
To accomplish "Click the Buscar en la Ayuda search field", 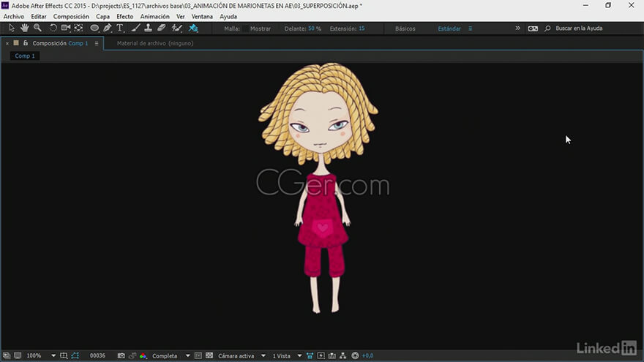I will coord(579,29).
